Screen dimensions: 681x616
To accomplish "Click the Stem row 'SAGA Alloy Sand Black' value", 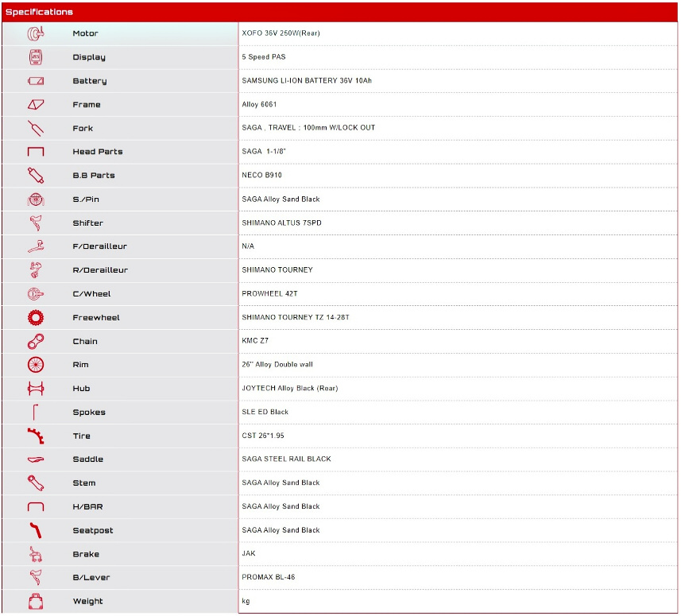I will coord(281,482).
